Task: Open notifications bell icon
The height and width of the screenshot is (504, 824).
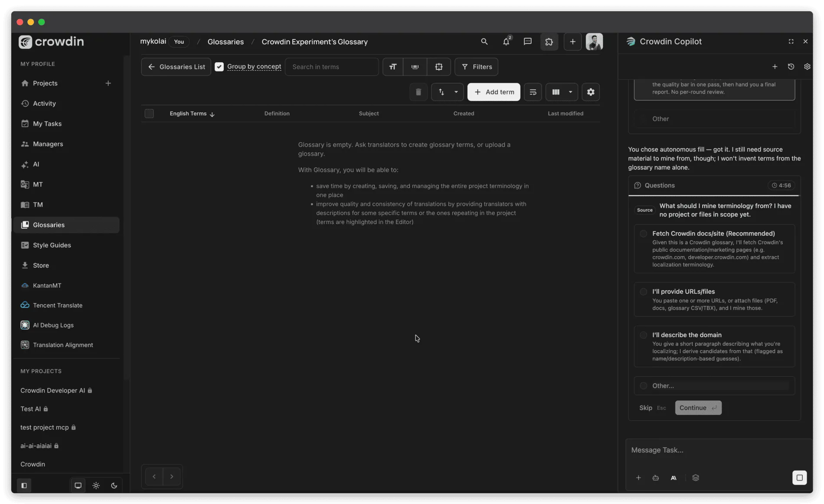Action: pyautogui.click(x=506, y=42)
